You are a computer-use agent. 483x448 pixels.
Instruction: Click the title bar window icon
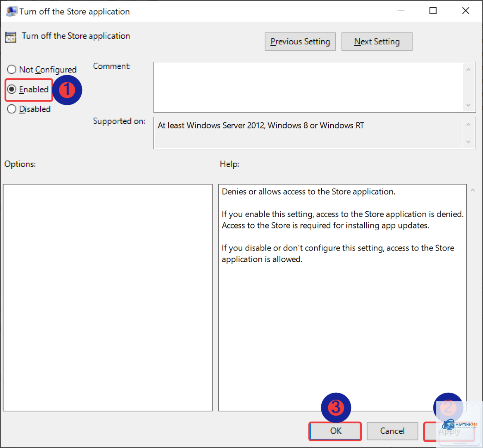(x=11, y=11)
